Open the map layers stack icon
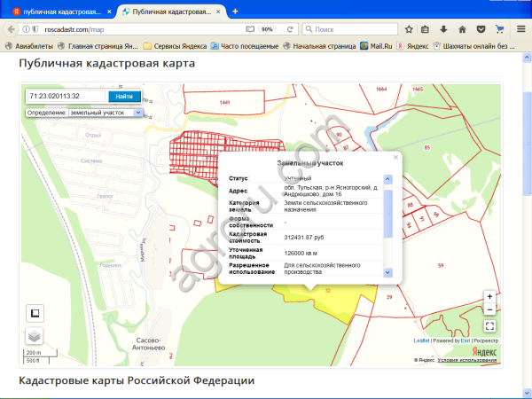 click(x=35, y=336)
